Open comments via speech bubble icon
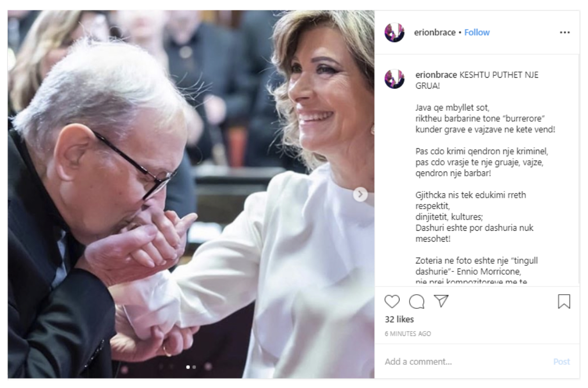 click(x=417, y=302)
